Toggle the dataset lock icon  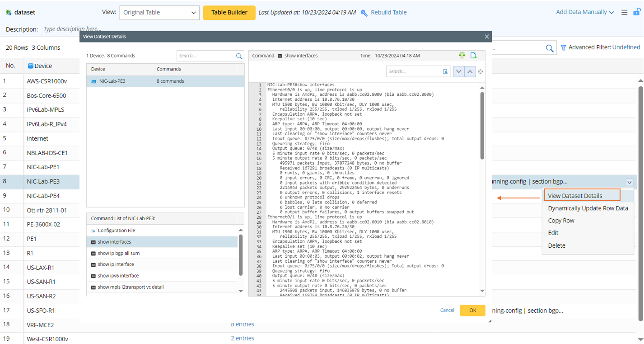click(x=636, y=12)
